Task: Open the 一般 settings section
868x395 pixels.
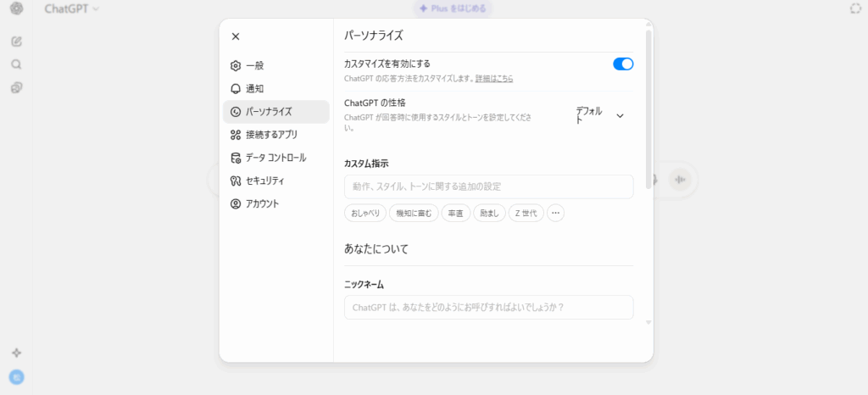Action: coord(254,66)
